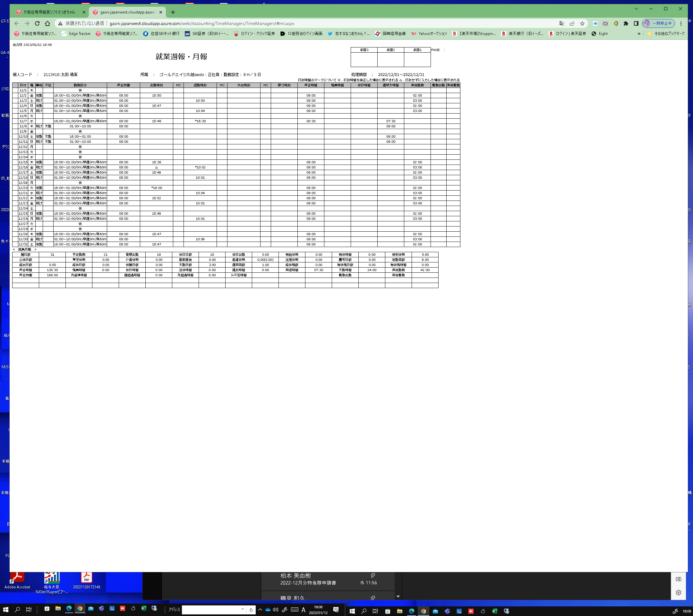This screenshot has width=693, height=616.
Task: Expand the tab search arrow in title bar
Action: [636, 9]
